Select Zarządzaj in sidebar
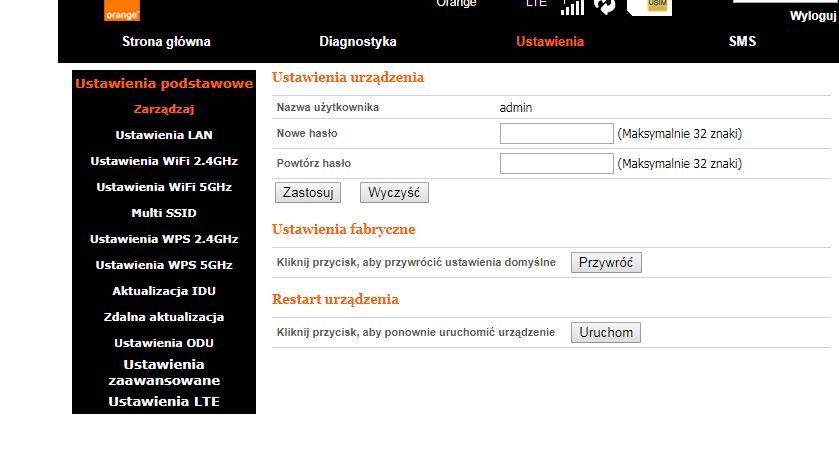839x468 pixels. [164, 109]
